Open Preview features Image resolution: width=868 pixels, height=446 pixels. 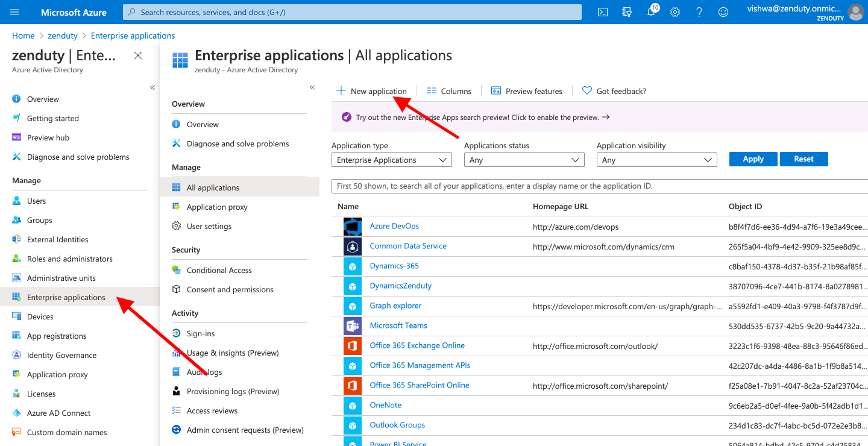pyautogui.click(x=527, y=91)
